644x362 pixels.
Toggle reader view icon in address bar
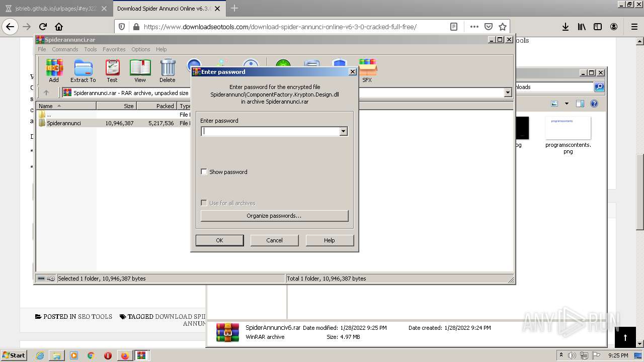pyautogui.click(x=453, y=27)
